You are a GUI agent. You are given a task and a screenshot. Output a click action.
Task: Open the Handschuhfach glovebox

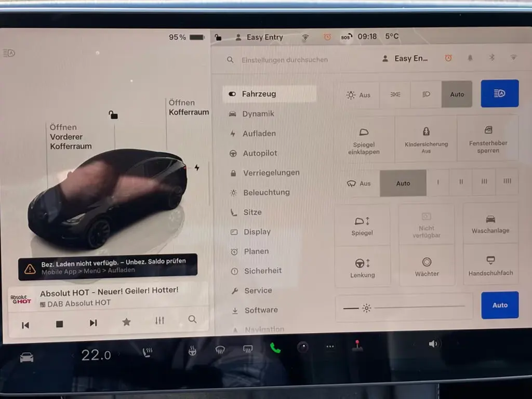click(490, 265)
